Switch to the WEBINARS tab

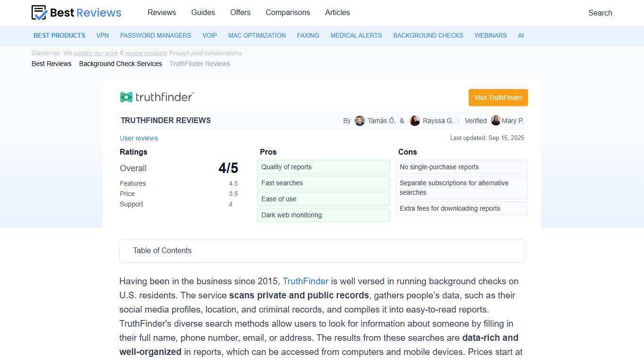[x=490, y=35]
